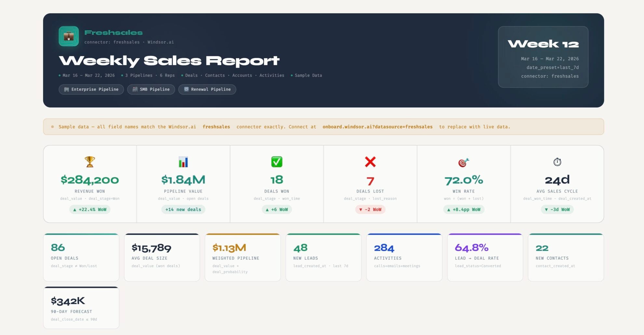The image size is (644, 335).
Task: Toggle the SMB Pipeline filter
Action: (x=151, y=89)
